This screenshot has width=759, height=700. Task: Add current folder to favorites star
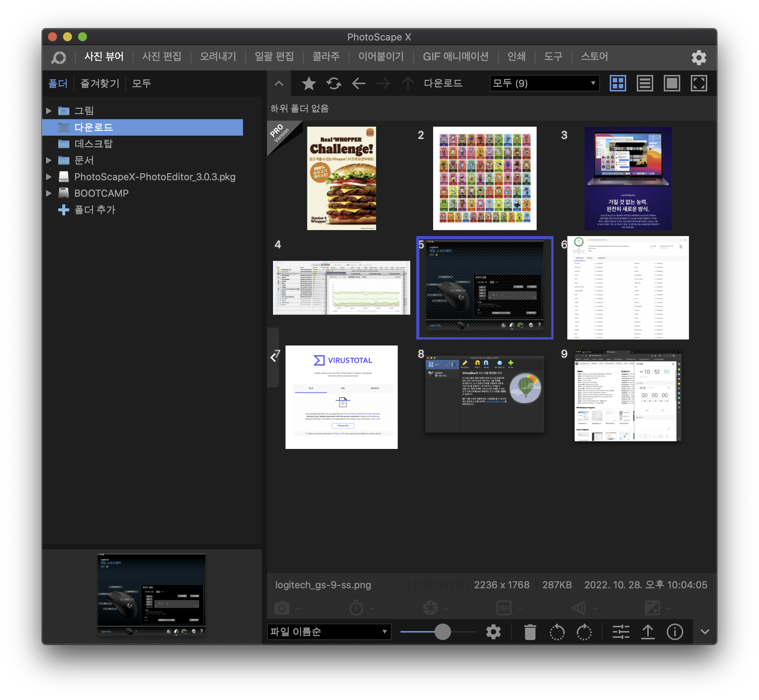309,83
